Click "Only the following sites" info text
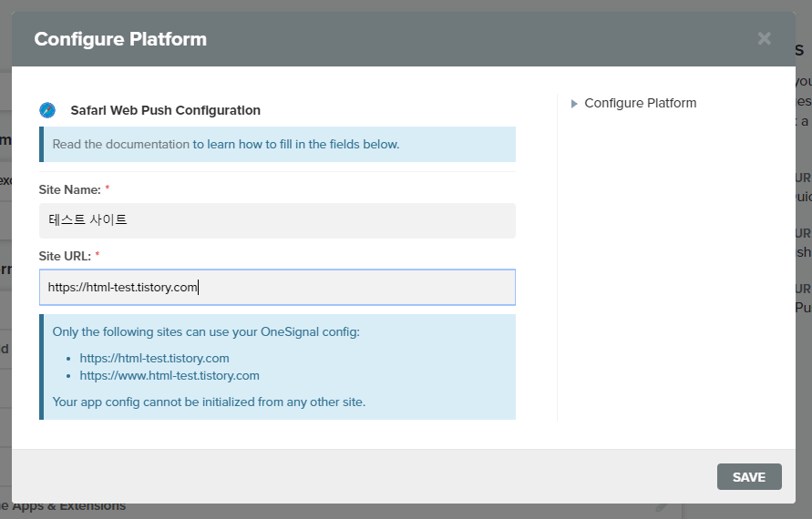This screenshot has height=519, width=812. (206, 331)
